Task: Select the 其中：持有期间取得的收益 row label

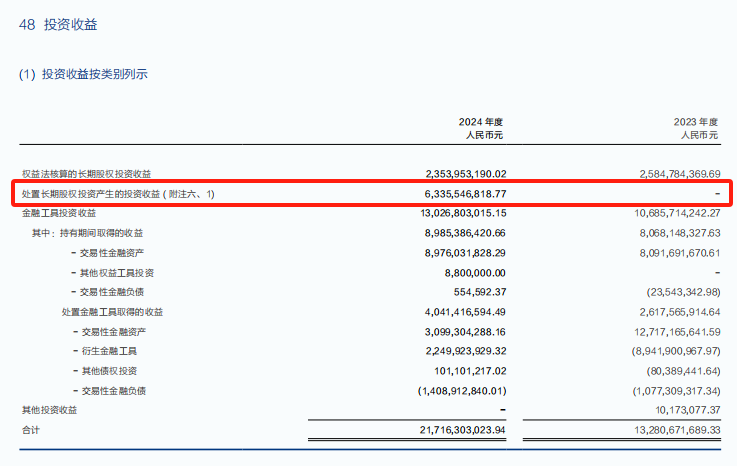Action: pos(88,233)
